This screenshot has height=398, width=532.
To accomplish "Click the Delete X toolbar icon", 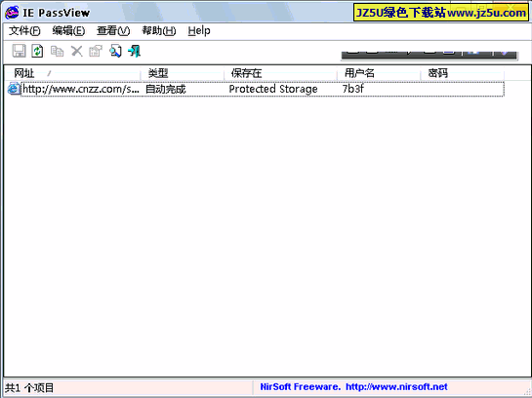I will 77,51.
